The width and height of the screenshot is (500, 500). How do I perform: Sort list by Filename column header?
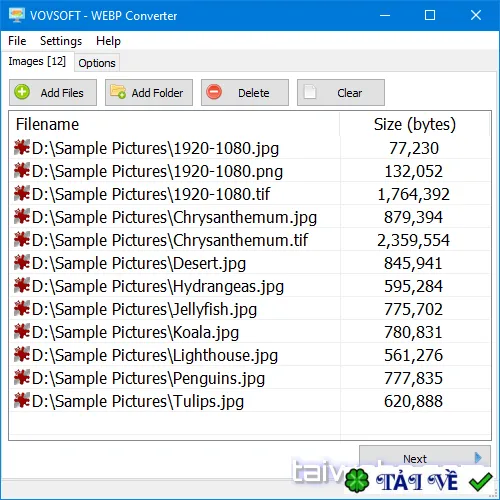click(x=174, y=124)
